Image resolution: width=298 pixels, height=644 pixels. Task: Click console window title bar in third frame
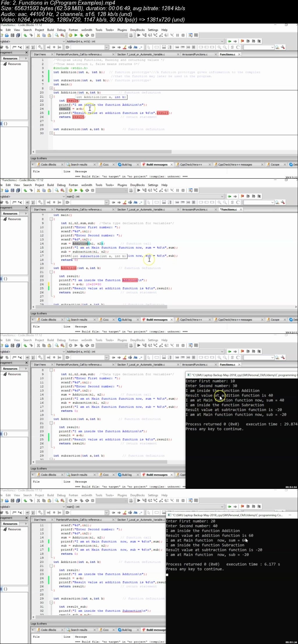[x=242, y=375]
